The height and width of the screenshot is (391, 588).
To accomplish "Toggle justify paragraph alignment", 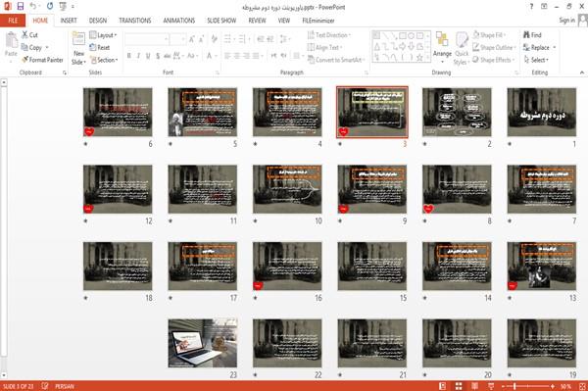I will [x=256, y=56].
